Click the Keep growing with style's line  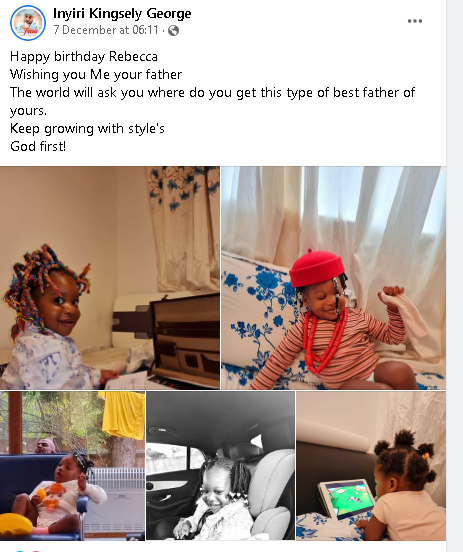(x=87, y=128)
